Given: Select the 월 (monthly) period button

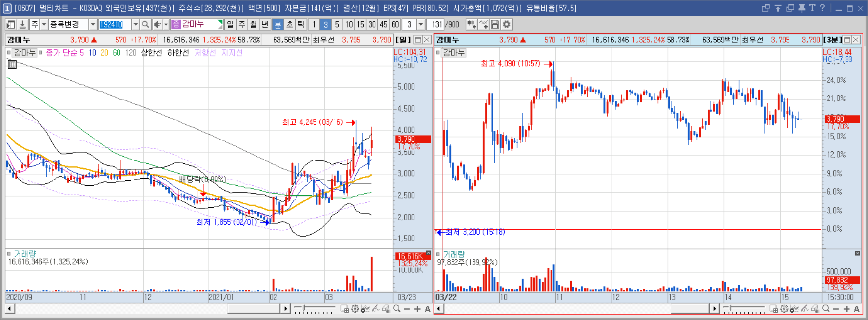Looking at the screenshot, I should [x=254, y=24].
